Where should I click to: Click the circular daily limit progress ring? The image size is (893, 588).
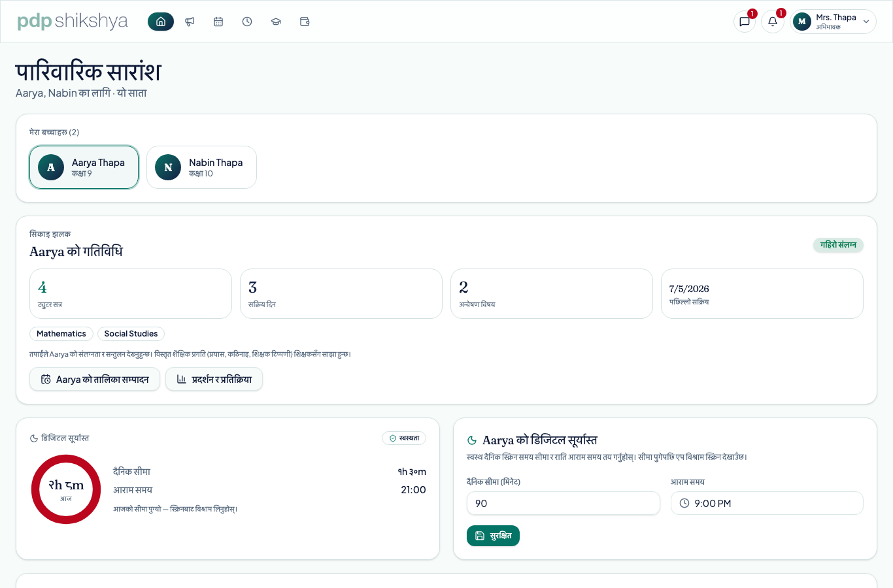tap(66, 489)
